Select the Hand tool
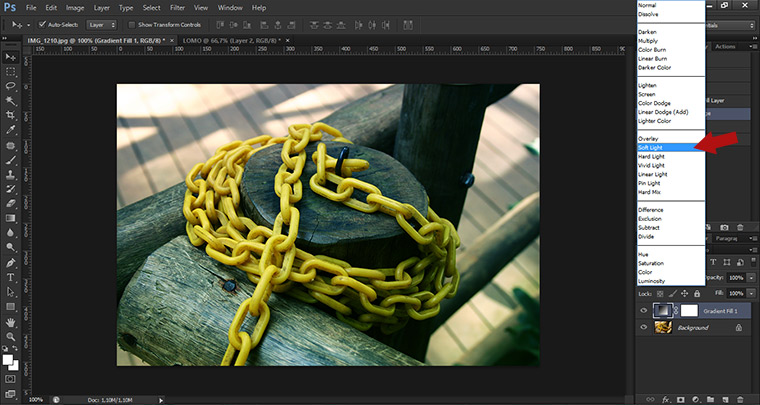760x405 pixels. point(10,322)
